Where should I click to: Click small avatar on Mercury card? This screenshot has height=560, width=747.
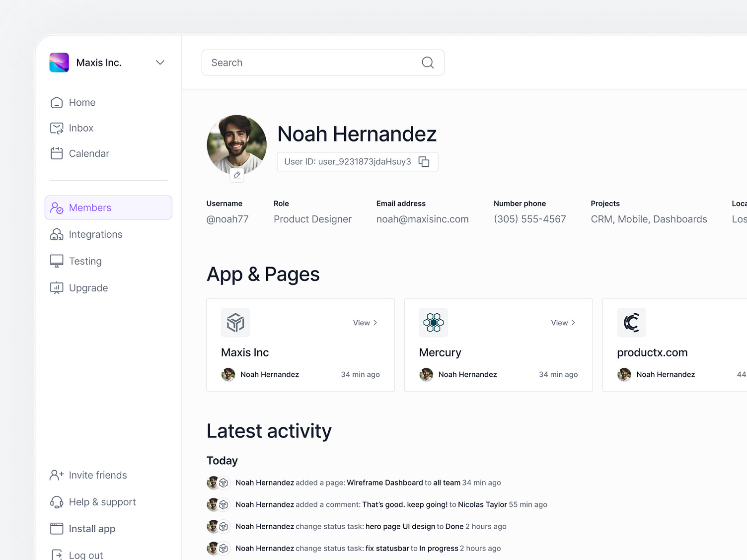click(426, 374)
